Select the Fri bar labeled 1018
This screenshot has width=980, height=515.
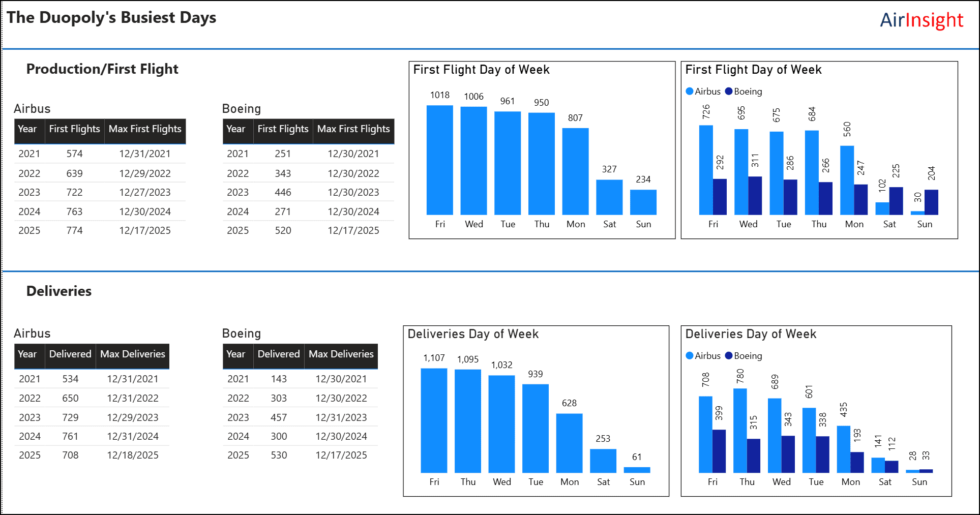coord(439,160)
